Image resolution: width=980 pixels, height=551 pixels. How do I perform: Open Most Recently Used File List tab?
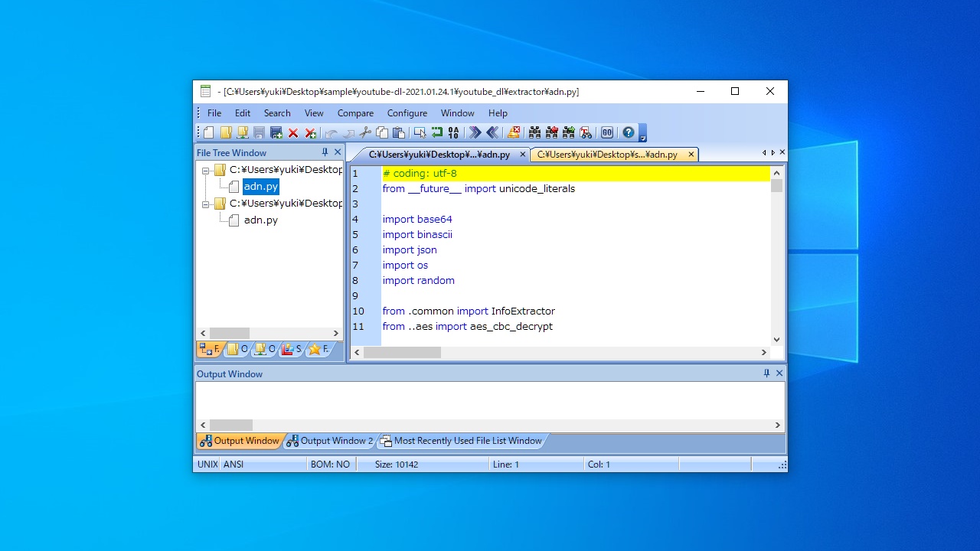click(x=461, y=441)
